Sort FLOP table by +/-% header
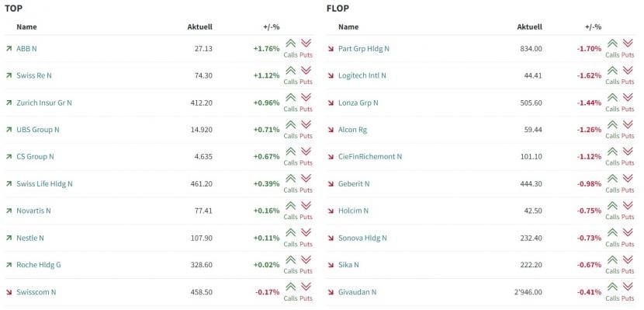This screenshot has height=310, width=644. tap(593, 26)
